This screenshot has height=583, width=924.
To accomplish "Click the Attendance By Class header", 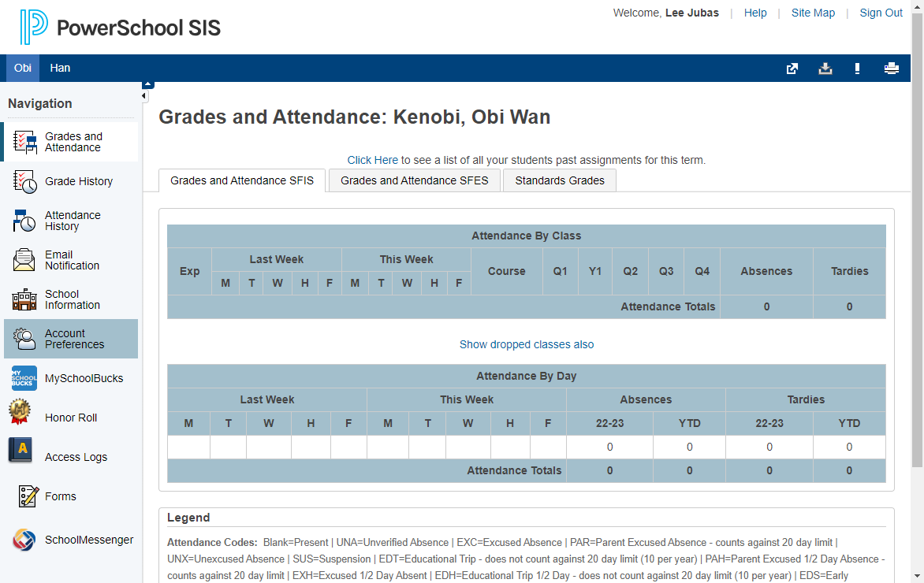I will (526, 236).
